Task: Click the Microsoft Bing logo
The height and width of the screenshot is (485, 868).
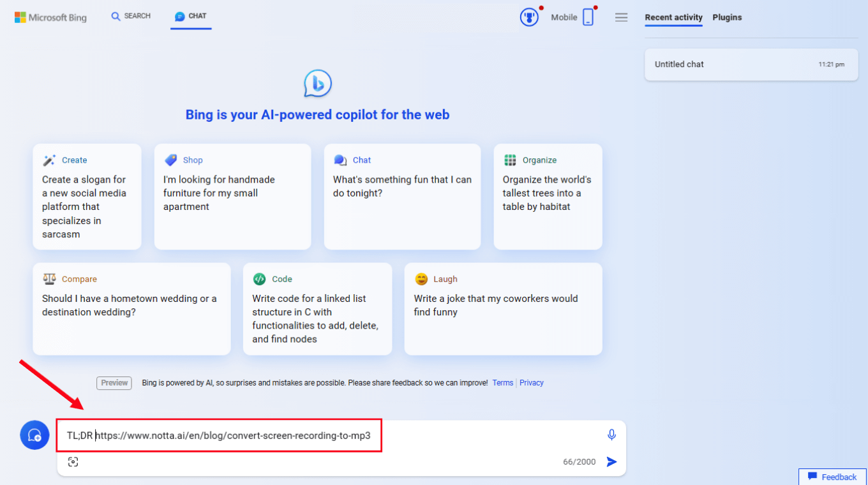Action: [50, 17]
